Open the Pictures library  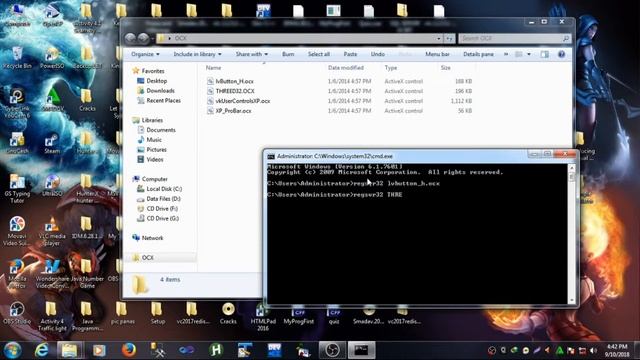click(x=152, y=149)
